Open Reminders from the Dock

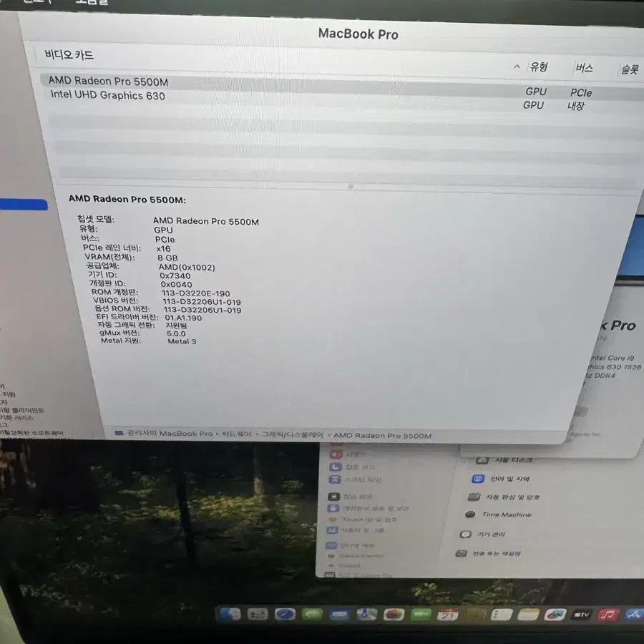pos(502,615)
